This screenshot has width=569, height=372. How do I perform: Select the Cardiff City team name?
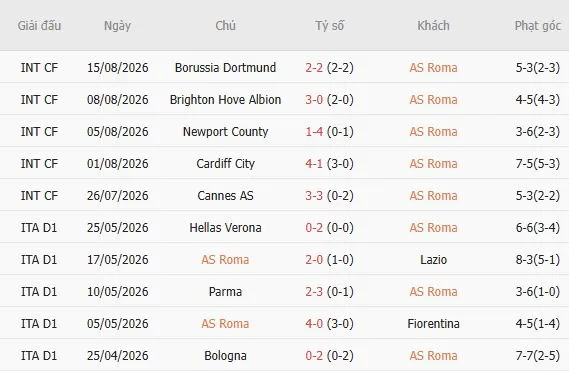click(225, 163)
